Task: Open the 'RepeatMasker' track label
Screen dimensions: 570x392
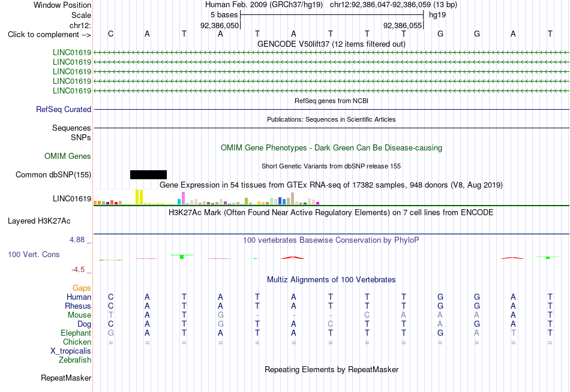Action: (x=66, y=378)
